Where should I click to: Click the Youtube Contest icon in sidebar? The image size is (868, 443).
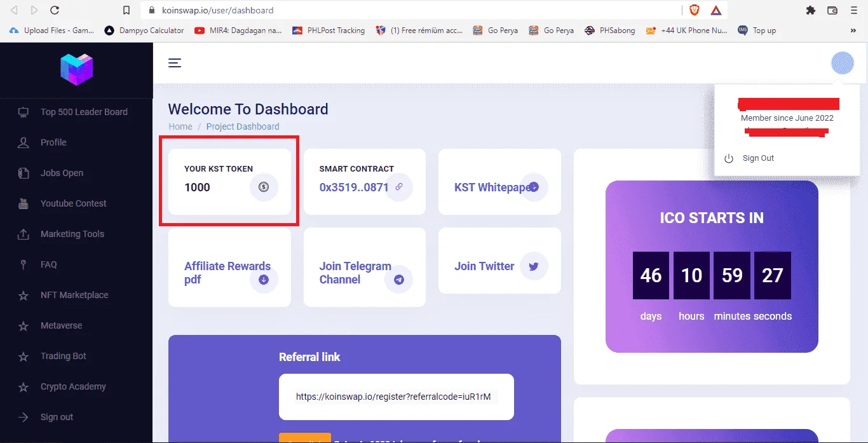[24, 204]
